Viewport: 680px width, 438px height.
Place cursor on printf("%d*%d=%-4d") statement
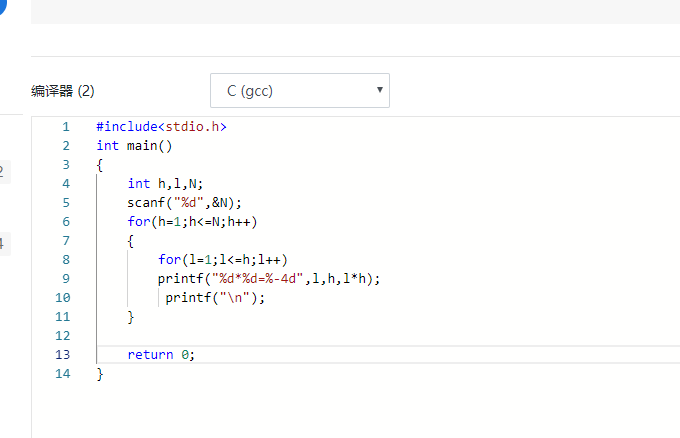pyautogui.click(x=269, y=279)
